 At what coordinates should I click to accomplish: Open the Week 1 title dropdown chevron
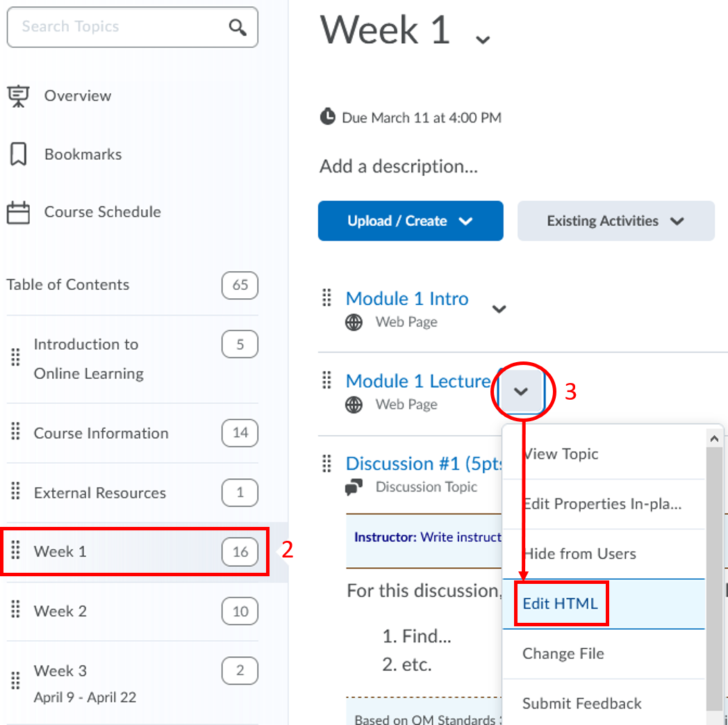[x=482, y=39]
